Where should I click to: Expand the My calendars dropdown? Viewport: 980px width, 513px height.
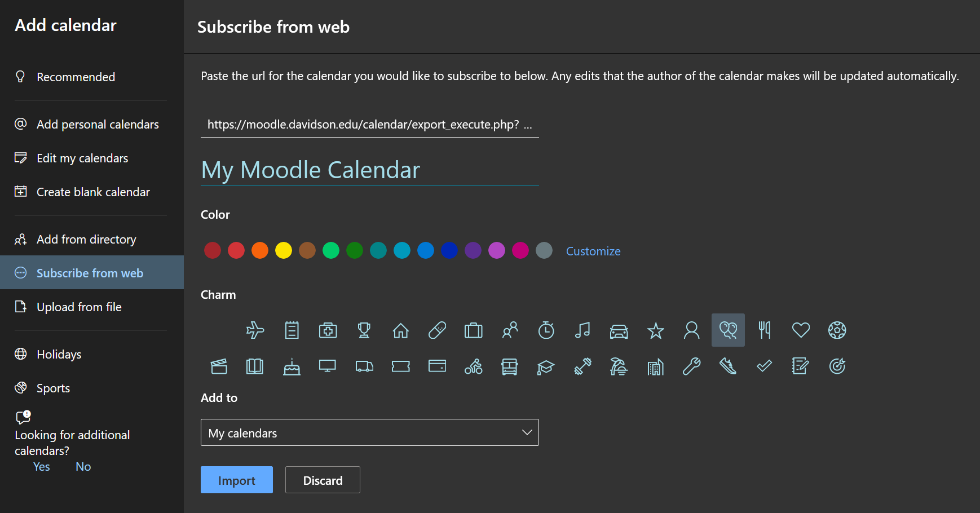coord(369,432)
